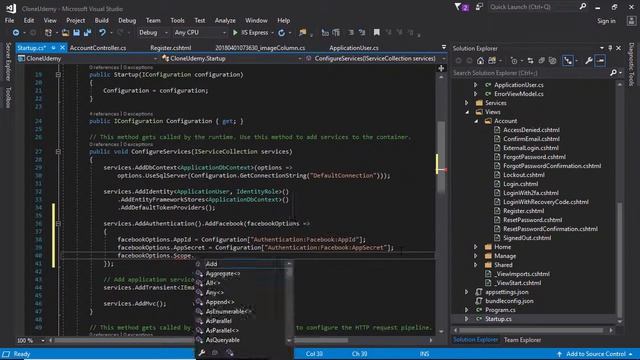Click the Solution Explorer Show All Files icon
This screenshot has width=640, height=360.
tap(552, 61)
